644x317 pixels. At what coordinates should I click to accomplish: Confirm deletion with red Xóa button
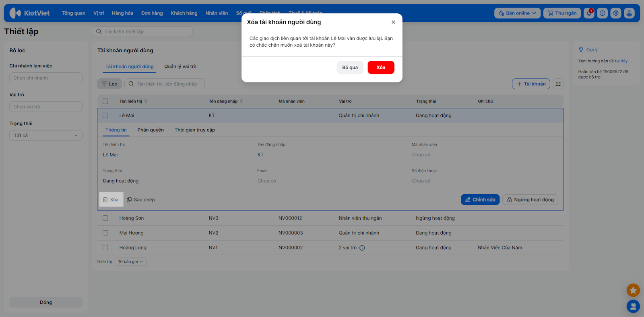click(x=381, y=68)
